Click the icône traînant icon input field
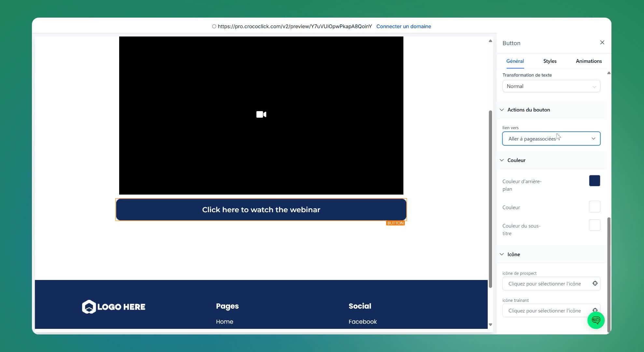This screenshot has width=644, height=352. pos(544,311)
